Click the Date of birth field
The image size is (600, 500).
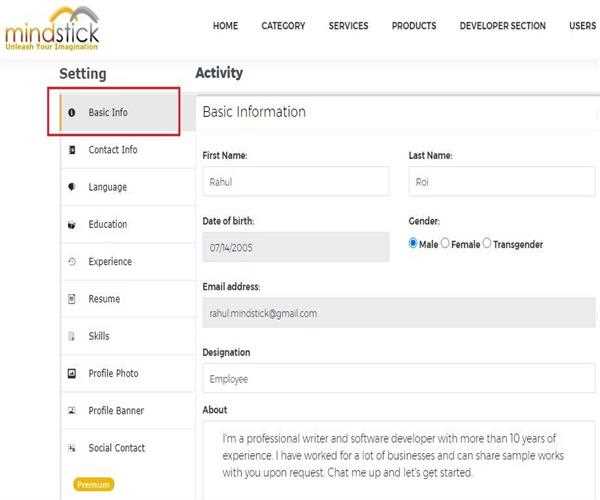click(x=295, y=247)
